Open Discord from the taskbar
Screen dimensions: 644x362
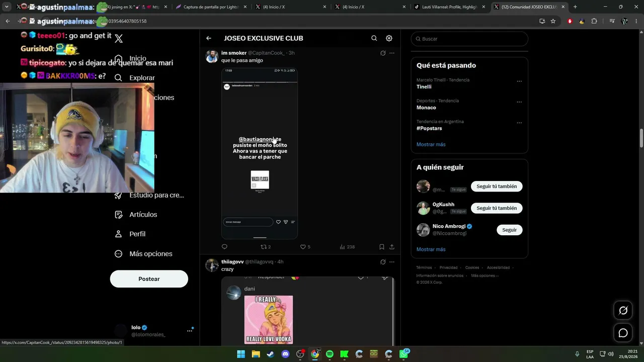(x=285, y=354)
